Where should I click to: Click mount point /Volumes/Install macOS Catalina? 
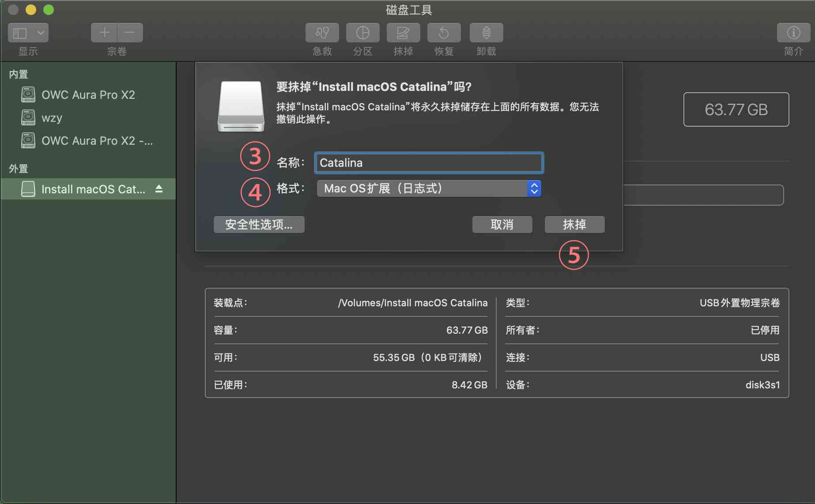413,303
